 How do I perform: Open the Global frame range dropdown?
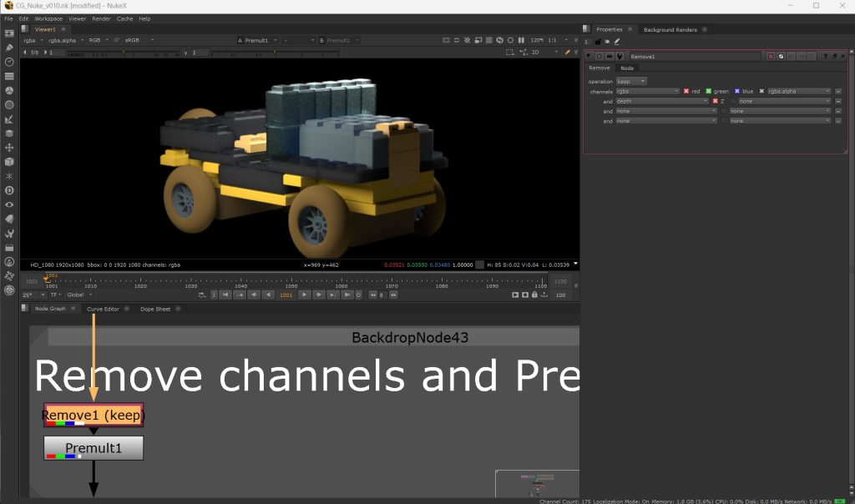tap(79, 295)
